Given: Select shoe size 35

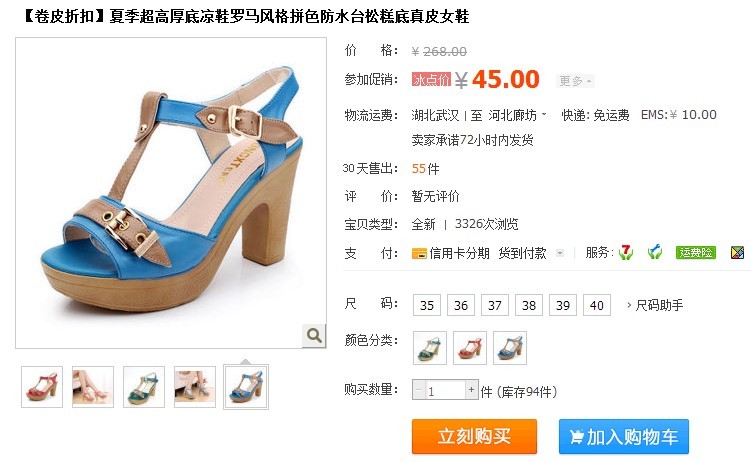Looking at the screenshot, I should (427, 305).
